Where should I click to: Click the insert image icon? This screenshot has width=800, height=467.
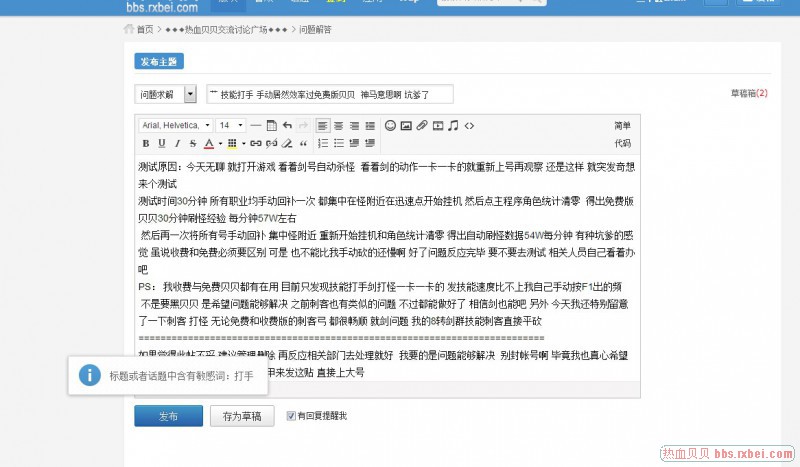click(406, 125)
